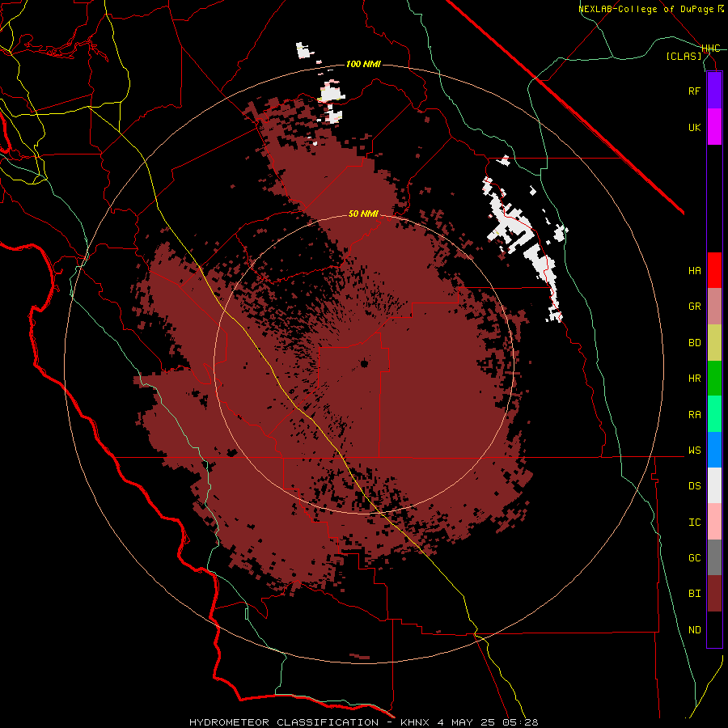Viewport: 728px width, 728px height.
Task: Click the RF legend label
Action: (x=695, y=91)
